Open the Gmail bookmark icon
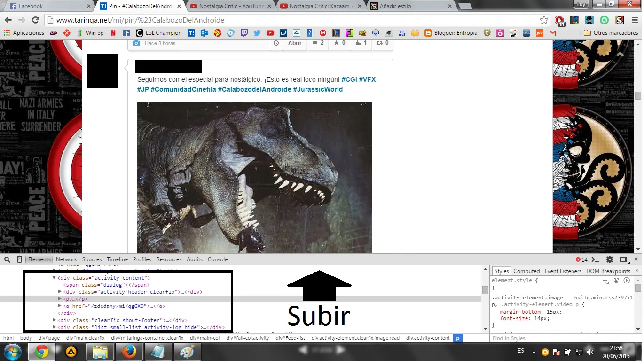644x361 pixels. [x=553, y=33]
